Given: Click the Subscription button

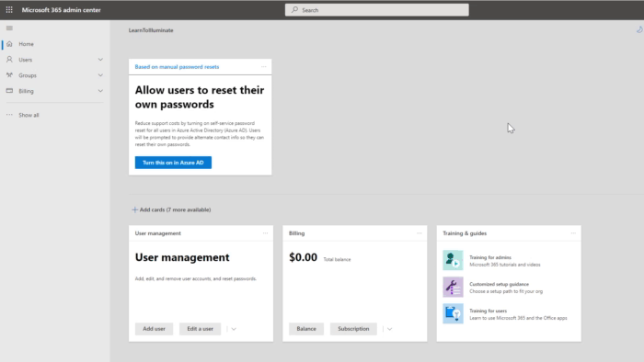Looking at the screenshot, I should point(353,329).
